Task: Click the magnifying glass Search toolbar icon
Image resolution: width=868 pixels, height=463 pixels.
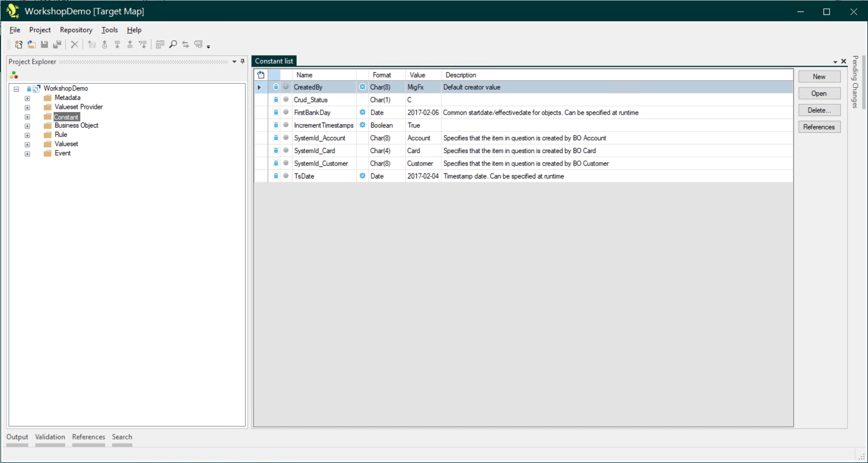Action: pos(173,44)
